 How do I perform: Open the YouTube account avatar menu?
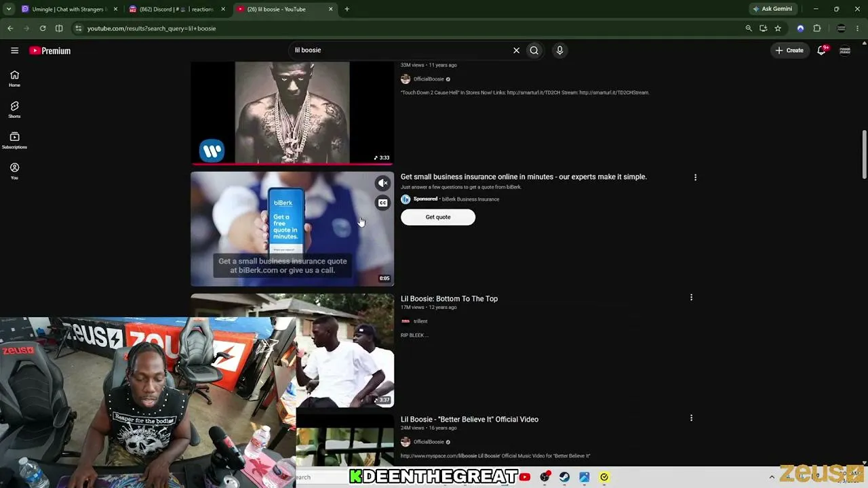[x=845, y=50]
